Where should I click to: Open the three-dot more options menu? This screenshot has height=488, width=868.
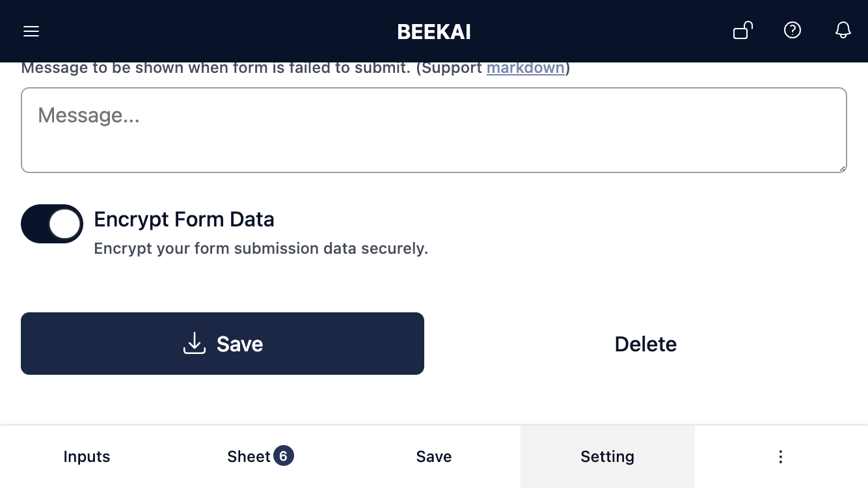[x=781, y=457]
